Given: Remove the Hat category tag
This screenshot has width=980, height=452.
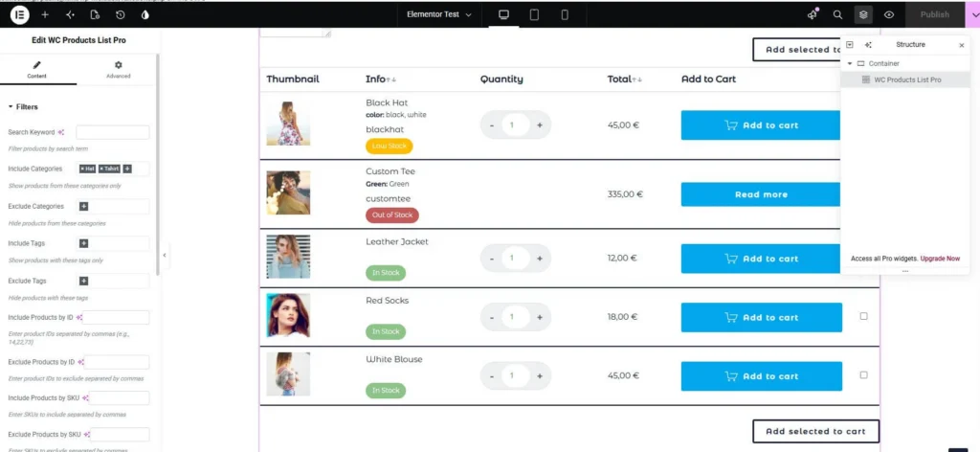Looking at the screenshot, I should (82, 169).
